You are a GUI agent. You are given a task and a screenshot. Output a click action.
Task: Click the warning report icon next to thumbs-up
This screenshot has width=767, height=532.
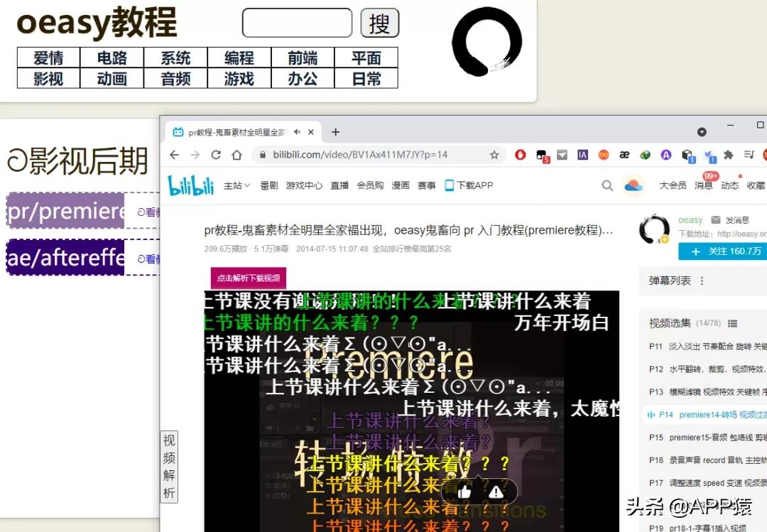496,490
